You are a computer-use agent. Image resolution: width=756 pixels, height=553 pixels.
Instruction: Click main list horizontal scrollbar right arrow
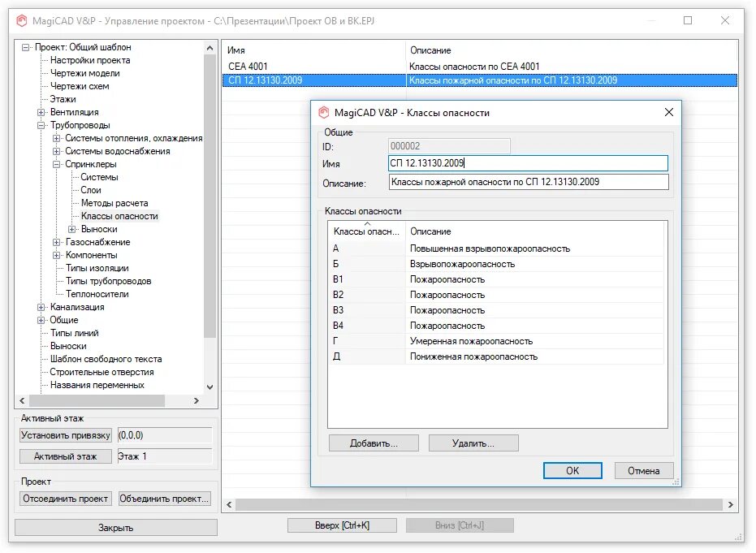(x=731, y=505)
